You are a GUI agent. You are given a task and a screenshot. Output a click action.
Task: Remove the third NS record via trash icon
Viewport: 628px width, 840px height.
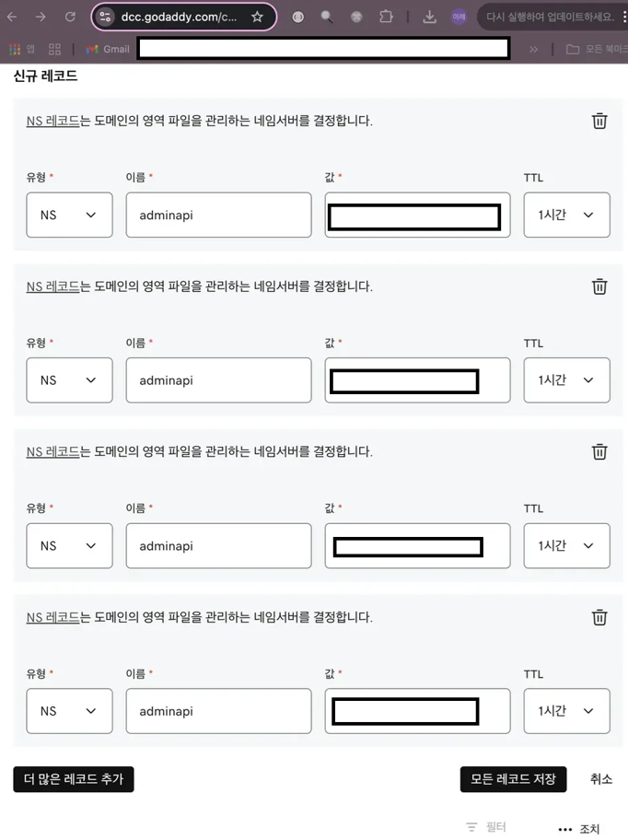[599, 451]
